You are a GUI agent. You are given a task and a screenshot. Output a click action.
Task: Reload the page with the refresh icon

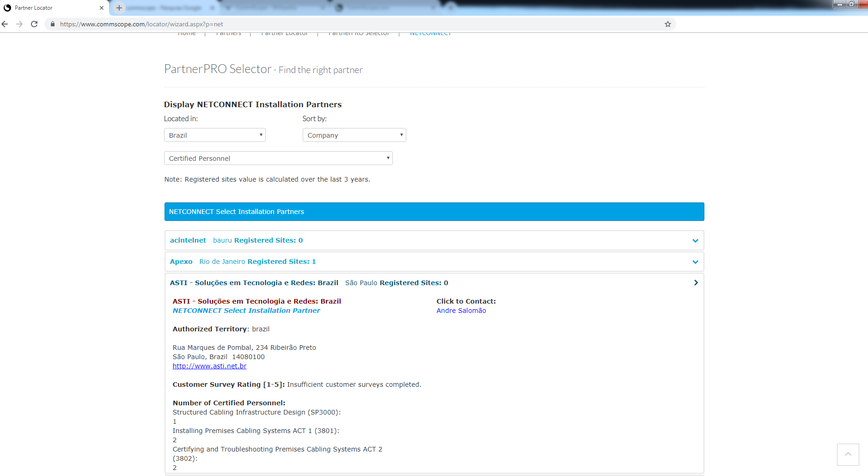(x=34, y=24)
